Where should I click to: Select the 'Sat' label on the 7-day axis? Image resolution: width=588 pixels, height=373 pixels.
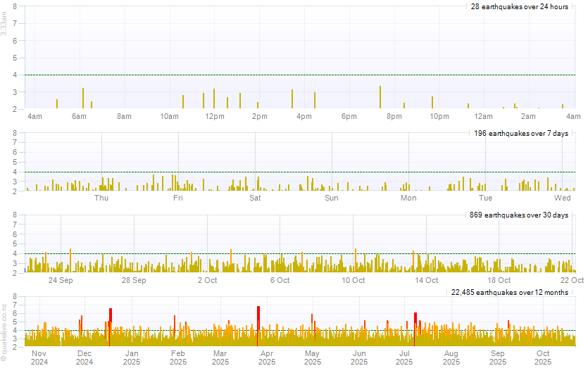[255, 198]
